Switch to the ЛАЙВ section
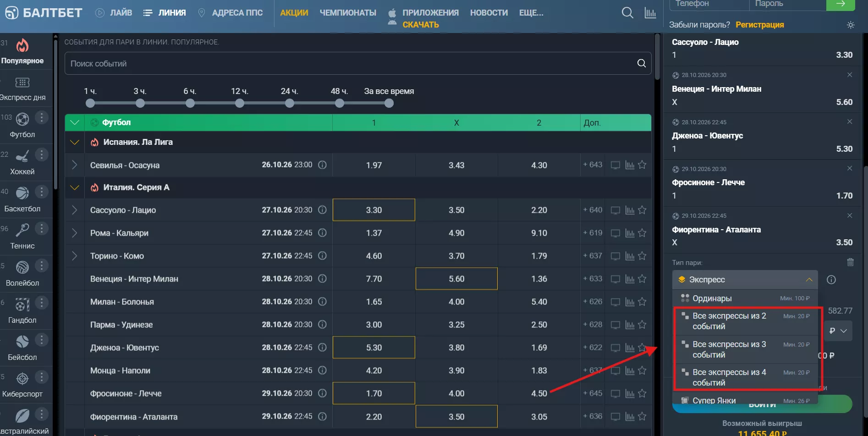The width and height of the screenshot is (868, 436). pos(114,13)
